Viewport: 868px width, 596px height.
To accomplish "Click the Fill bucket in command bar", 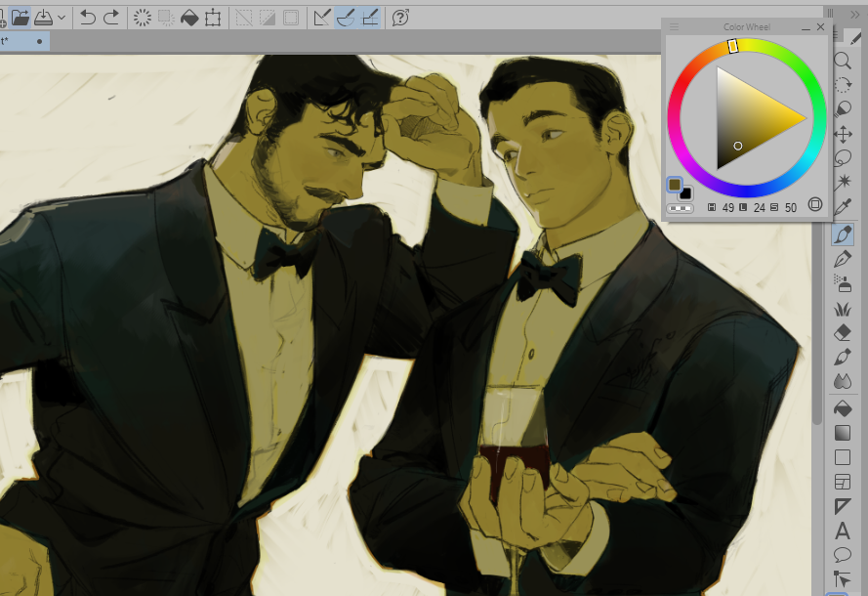I will [x=189, y=18].
